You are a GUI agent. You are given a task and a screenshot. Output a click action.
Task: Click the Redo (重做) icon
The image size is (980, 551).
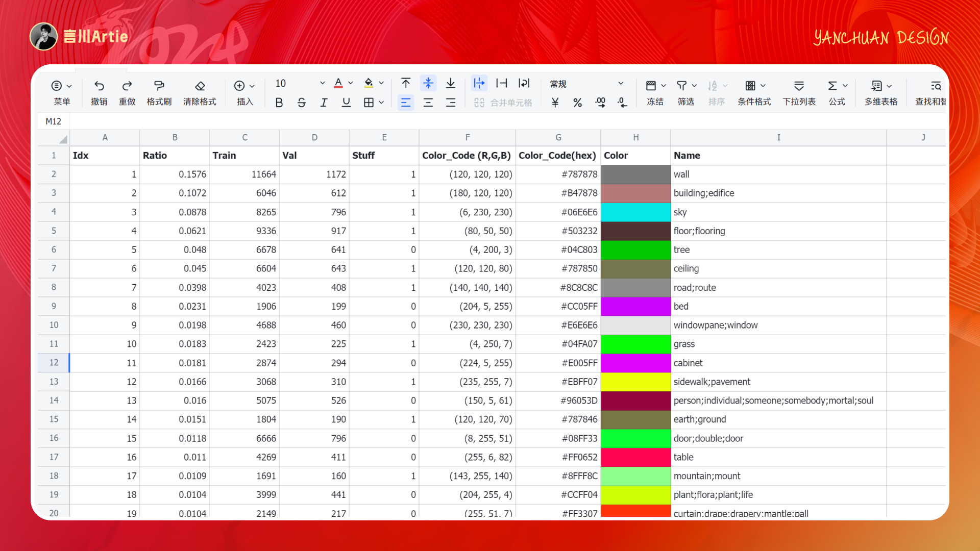point(127,86)
